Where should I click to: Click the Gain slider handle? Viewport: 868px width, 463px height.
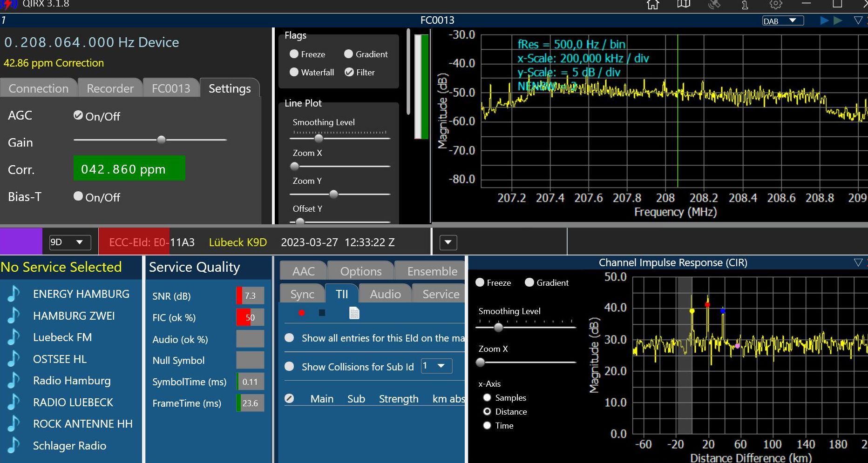[161, 140]
